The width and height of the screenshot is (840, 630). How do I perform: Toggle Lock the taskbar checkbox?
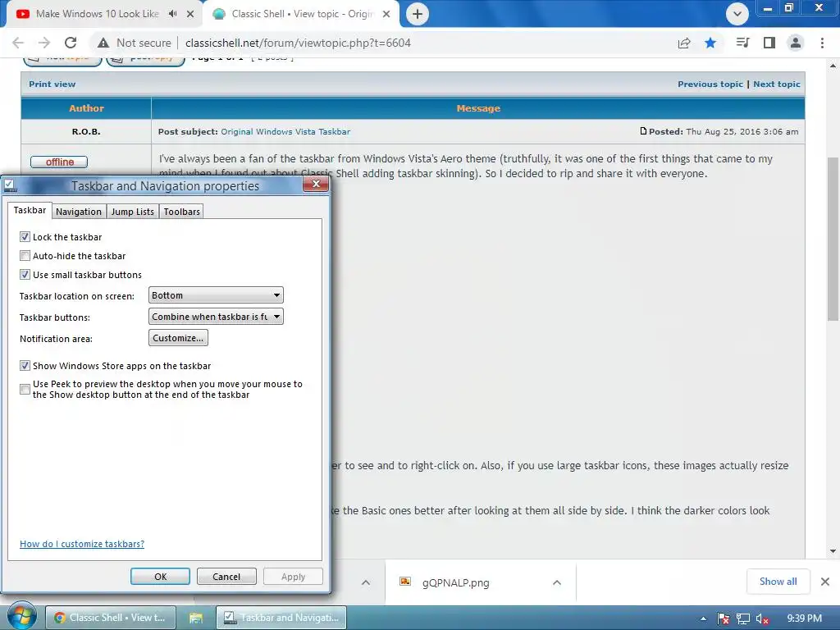tap(25, 237)
